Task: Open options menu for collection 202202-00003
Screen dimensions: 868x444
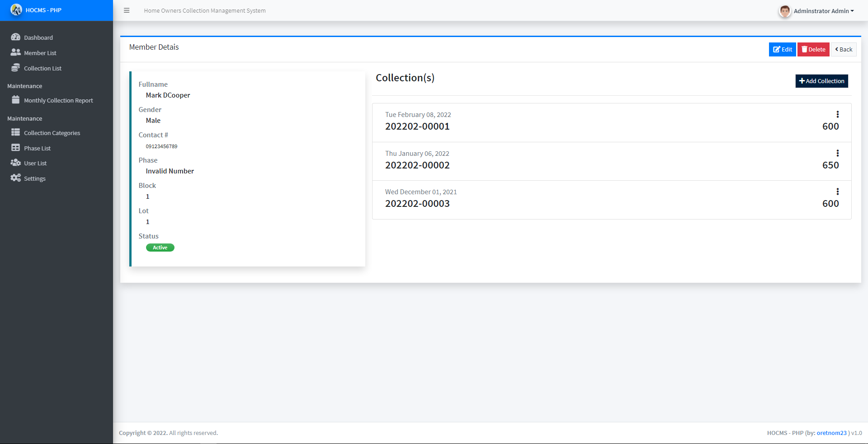Action: [837, 192]
